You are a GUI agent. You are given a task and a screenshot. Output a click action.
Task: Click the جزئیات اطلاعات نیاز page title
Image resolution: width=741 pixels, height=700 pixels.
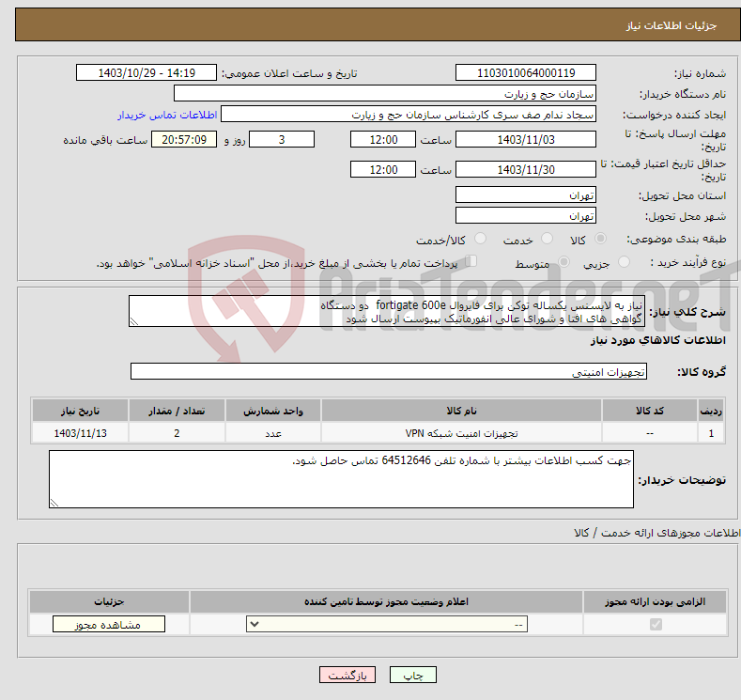tap(672, 25)
